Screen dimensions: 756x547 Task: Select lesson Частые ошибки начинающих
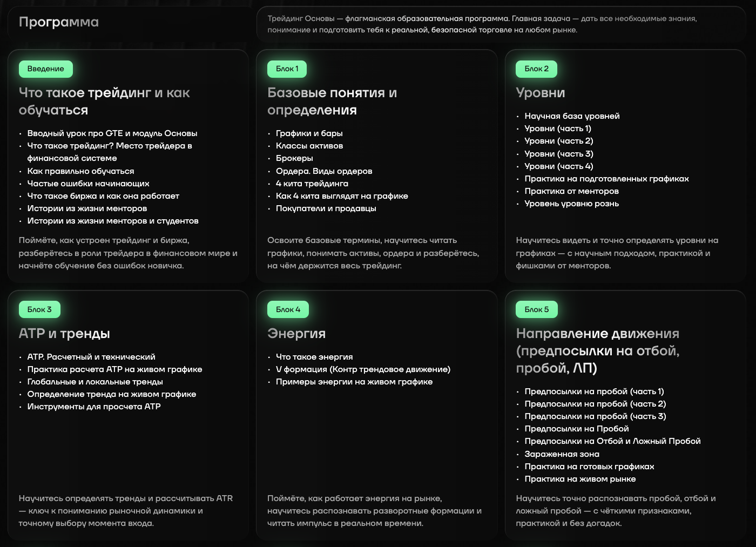[88, 184]
